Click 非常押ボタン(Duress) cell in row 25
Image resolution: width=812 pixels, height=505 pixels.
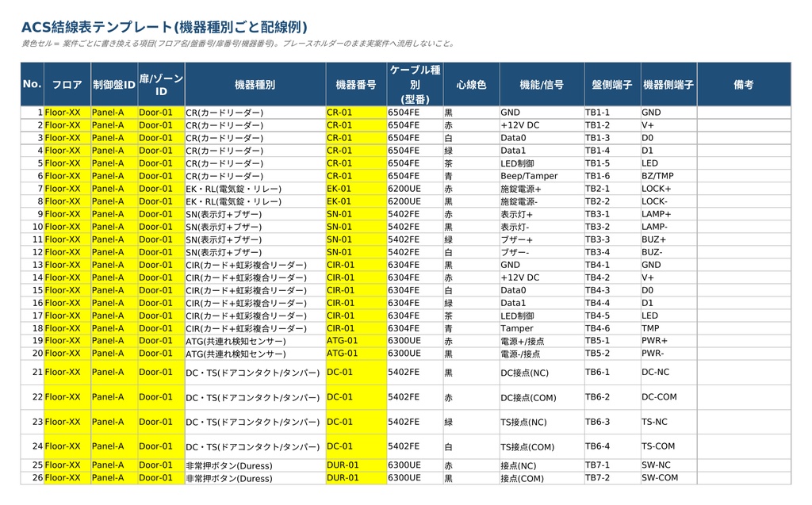pos(255,465)
